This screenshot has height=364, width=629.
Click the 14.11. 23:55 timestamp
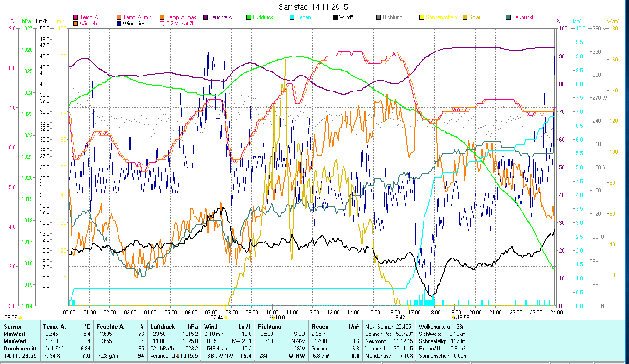click(20, 355)
